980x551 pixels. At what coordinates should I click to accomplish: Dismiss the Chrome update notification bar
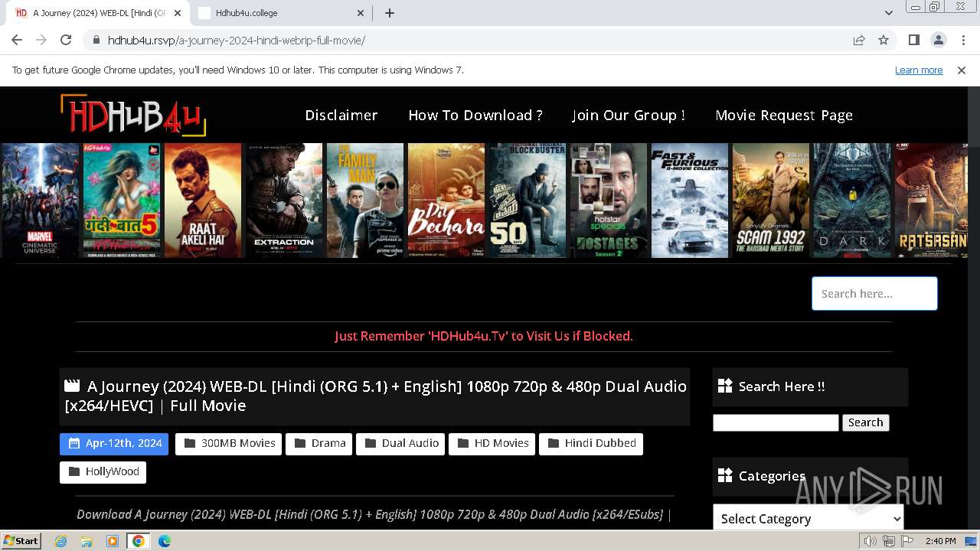[962, 70]
